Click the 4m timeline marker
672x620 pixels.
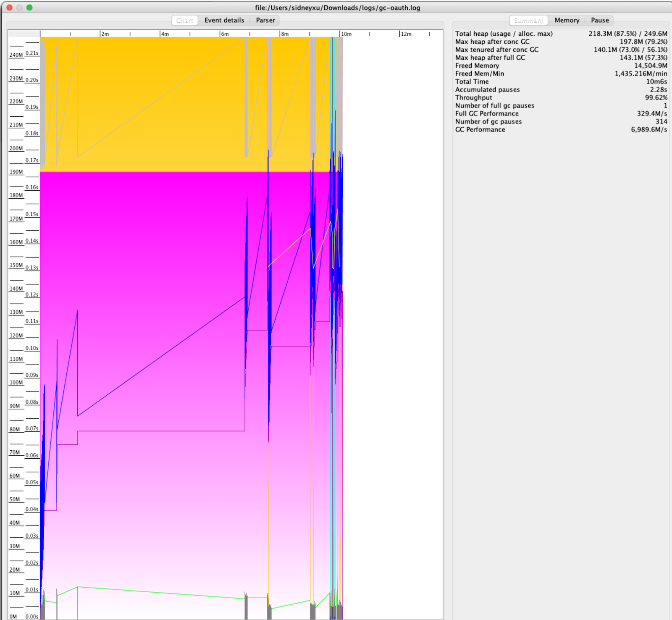coord(165,34)
